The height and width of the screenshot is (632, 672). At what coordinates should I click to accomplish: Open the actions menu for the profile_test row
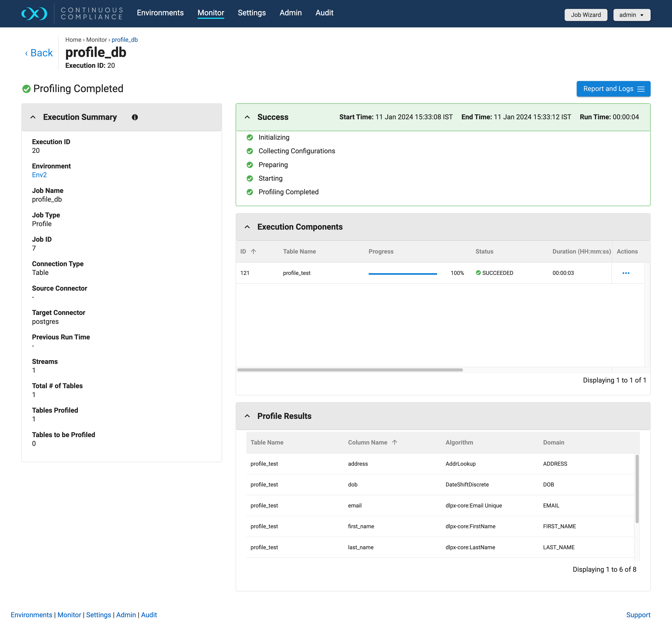point(626,273)
